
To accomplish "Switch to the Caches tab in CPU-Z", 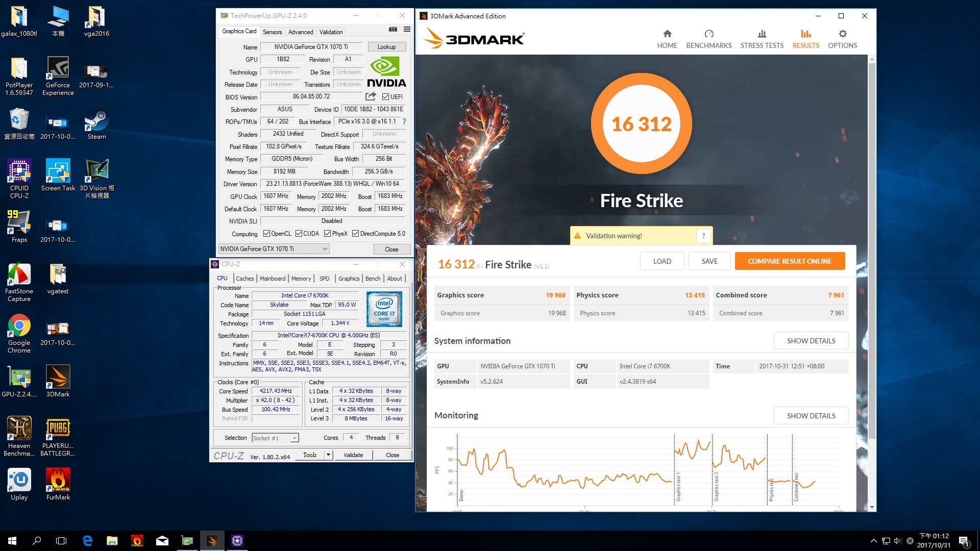I will (244, 278).
